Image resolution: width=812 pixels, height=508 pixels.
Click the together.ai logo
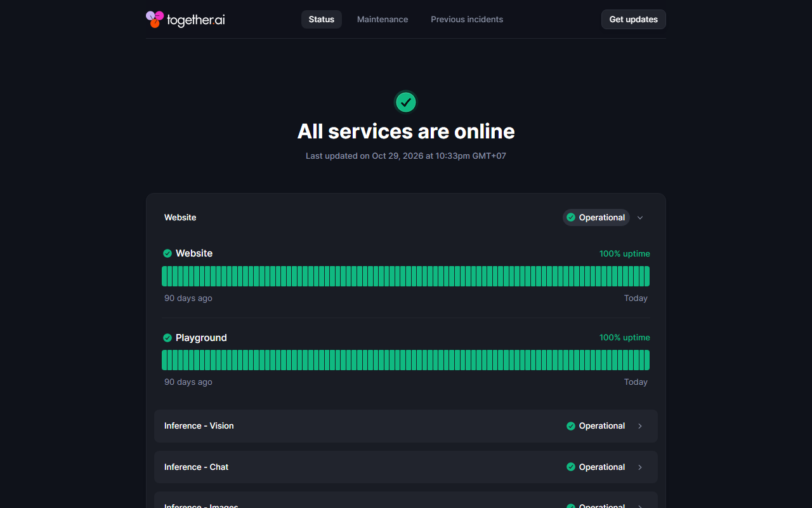tap(185, 20)
